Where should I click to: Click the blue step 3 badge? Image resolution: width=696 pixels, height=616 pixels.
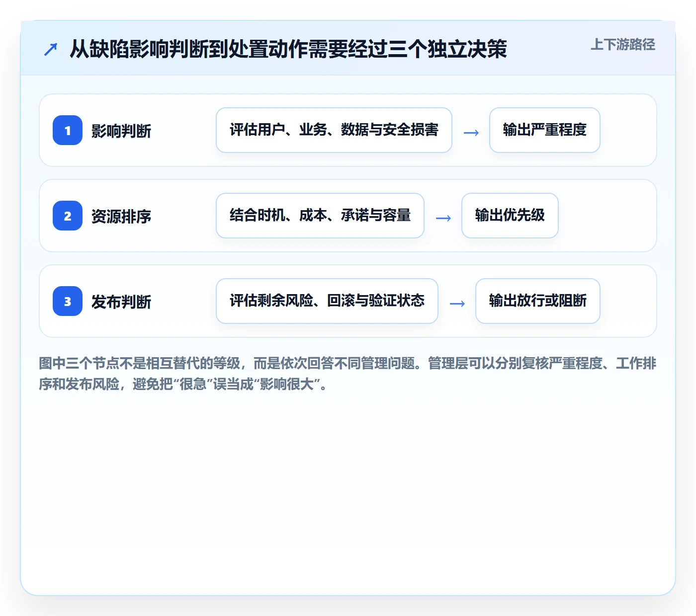(68, 301)
